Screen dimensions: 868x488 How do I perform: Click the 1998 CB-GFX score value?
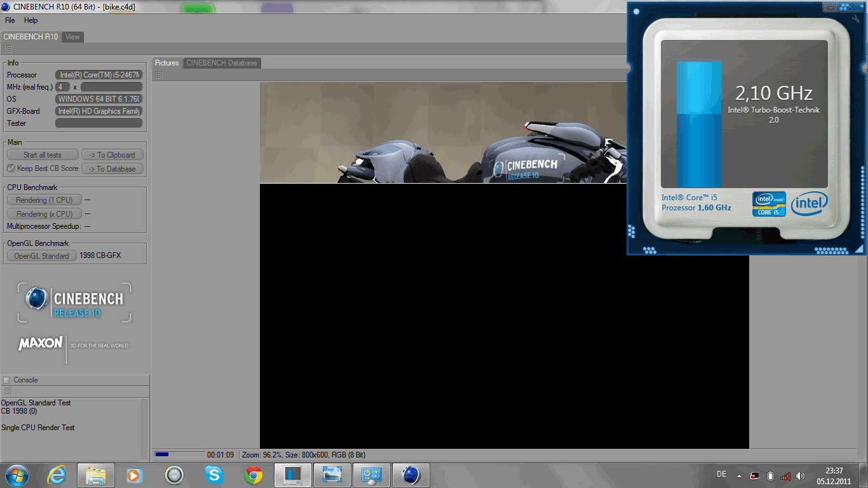pyautogui.click(x=100, y=256)
